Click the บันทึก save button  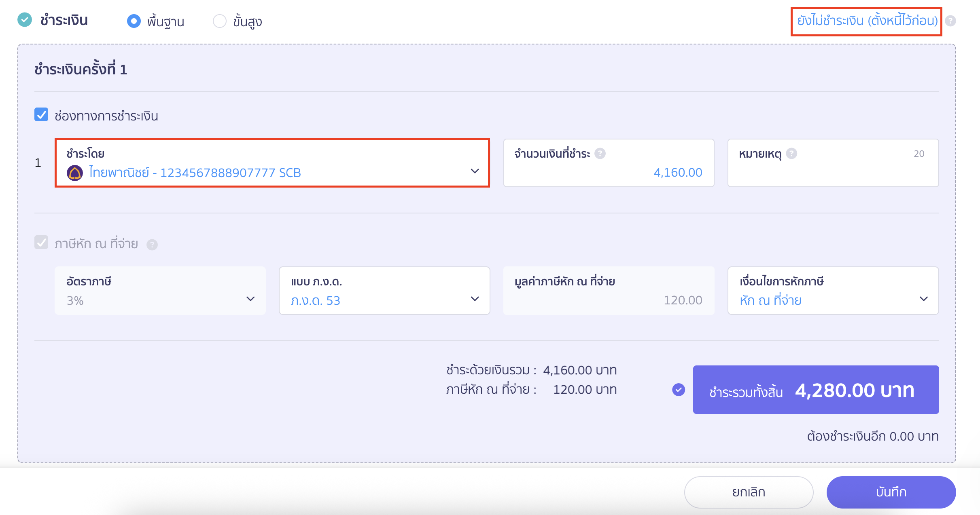[x=891, y=492]
